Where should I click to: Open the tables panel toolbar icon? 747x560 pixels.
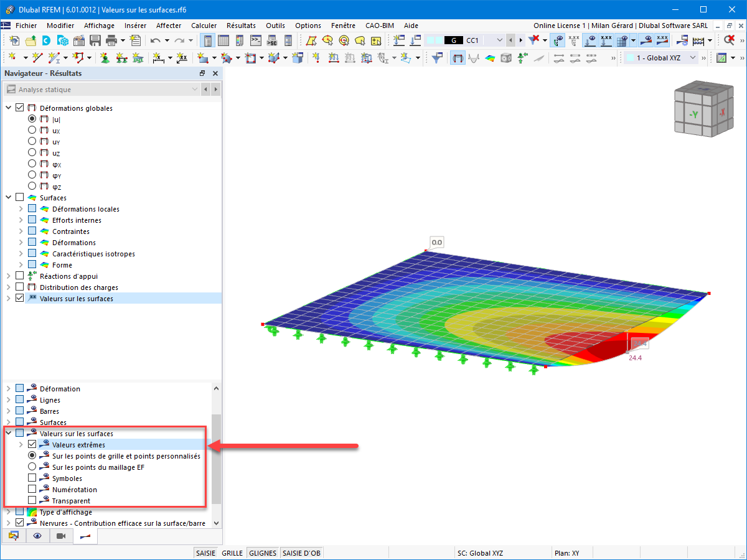coord(223,40)
